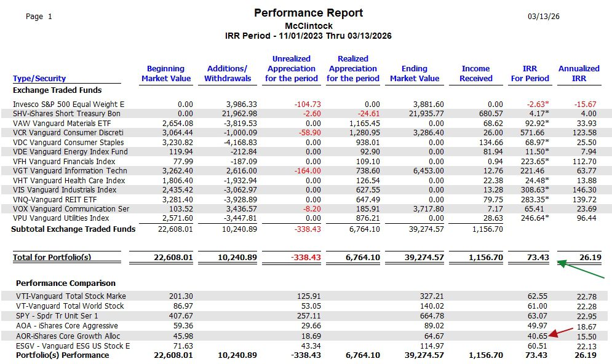The height and width of the screenshot is (364, 612).
Task: Click the Ending Market Value header
Action: tap(415, 74)
